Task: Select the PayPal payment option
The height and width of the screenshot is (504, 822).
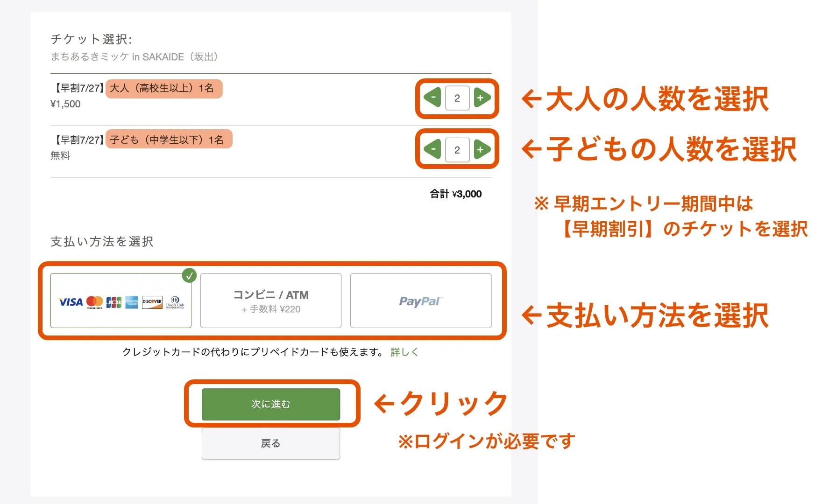Action: (420, 301)
